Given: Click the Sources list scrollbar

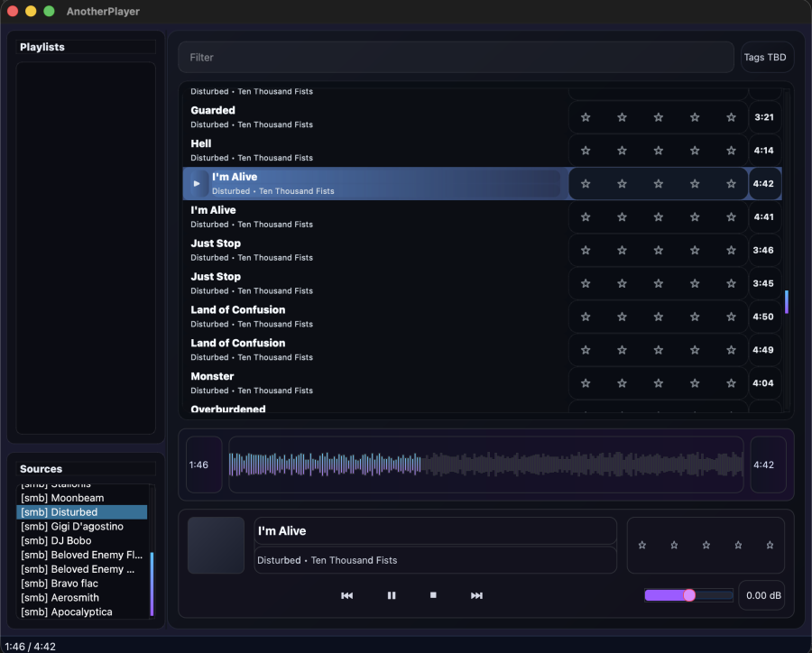Looking at the screenshot, I should tap(152, 584).
